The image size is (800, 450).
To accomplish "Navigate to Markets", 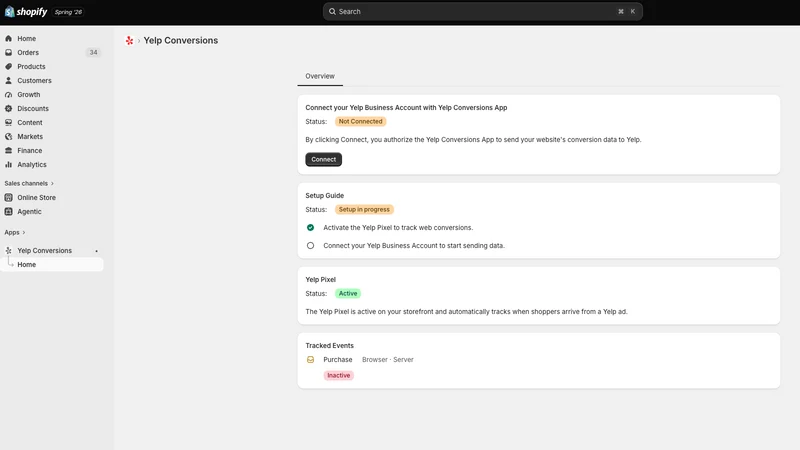I will click(x=30, y=137).
